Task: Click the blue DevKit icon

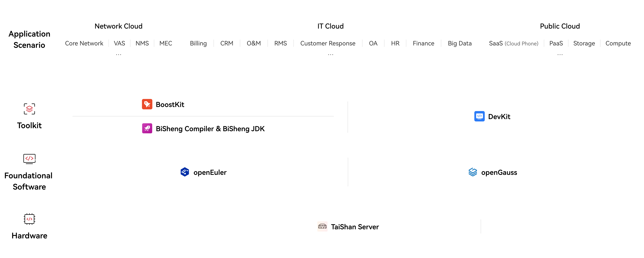Action: (x=479, y=116)
